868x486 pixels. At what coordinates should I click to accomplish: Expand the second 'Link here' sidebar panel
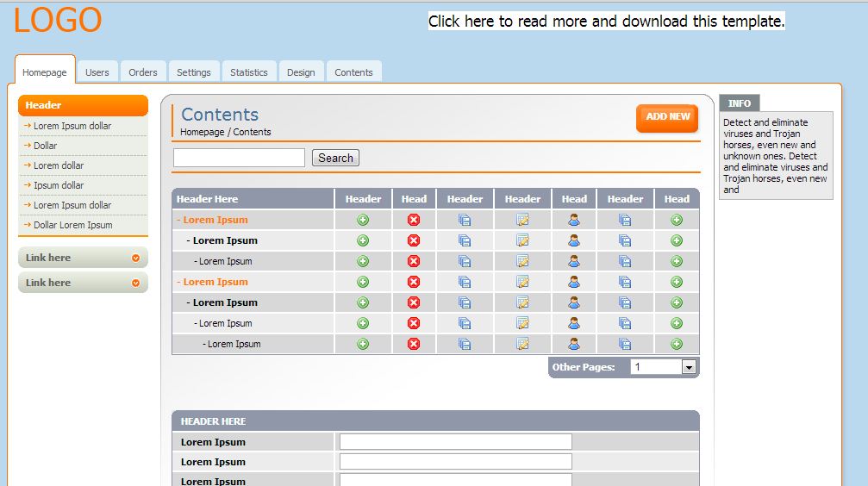[83, 283]
